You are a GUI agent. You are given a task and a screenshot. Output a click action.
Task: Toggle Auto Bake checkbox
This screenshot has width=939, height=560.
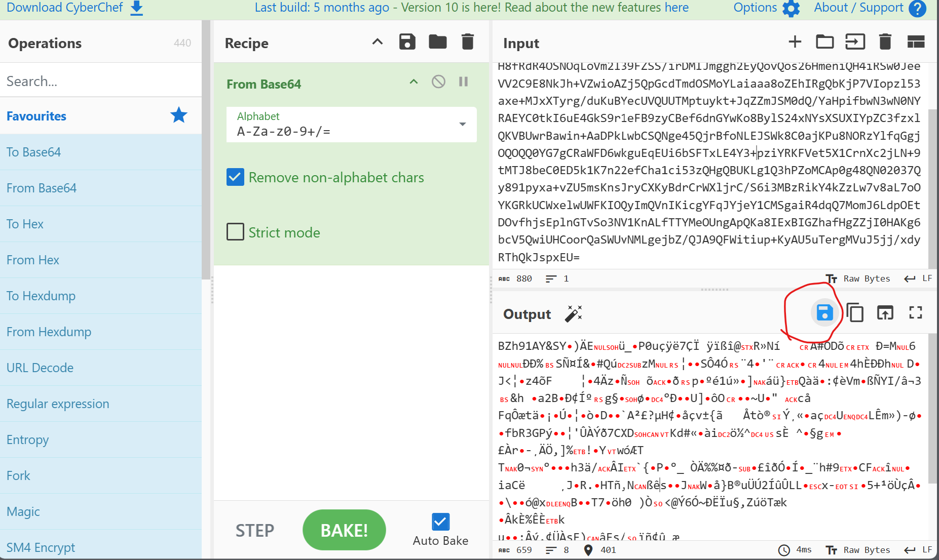(440, 522)
